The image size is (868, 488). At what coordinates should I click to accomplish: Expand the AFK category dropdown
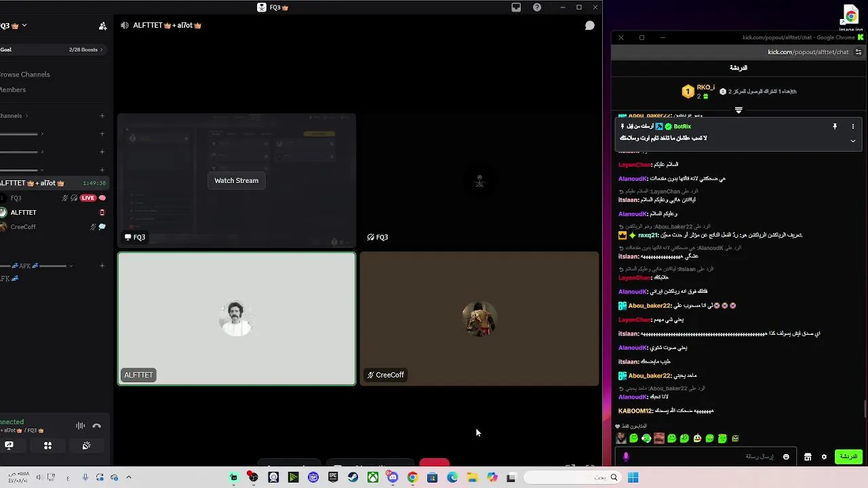(71, 266)
